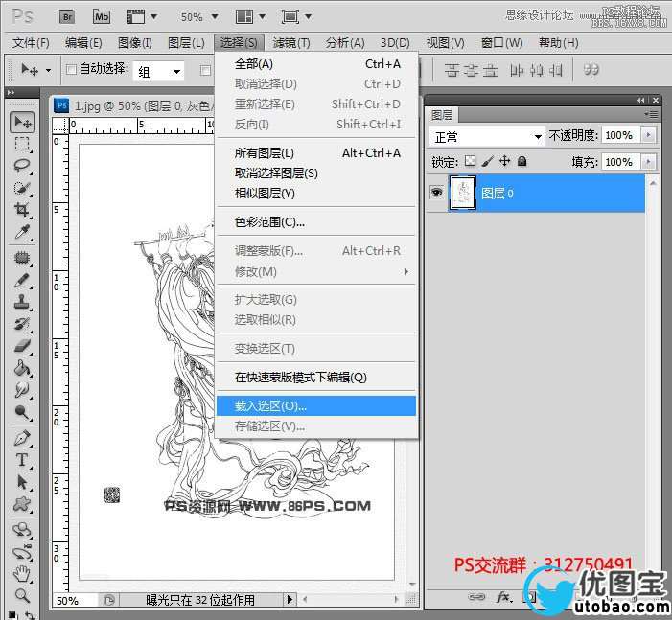This screenshot has height=620, width=672.
Task: Select the Hand tool
Action: (x=22, y=574)
